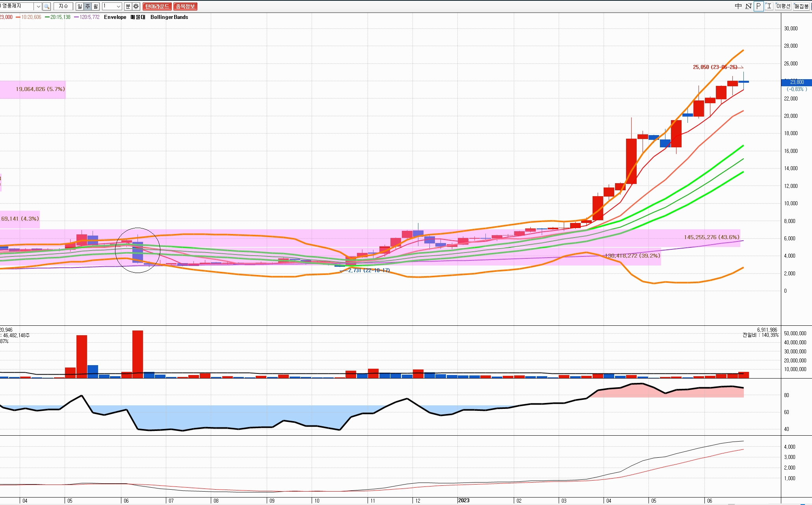The image size is (812, 505).
Task: Open chart settings gear icon
Action: (x=136, y=6)
